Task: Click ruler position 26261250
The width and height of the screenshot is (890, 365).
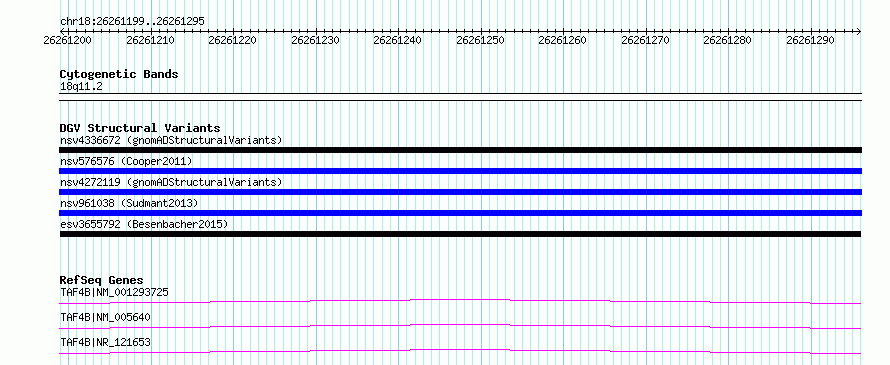Action: 480,41
